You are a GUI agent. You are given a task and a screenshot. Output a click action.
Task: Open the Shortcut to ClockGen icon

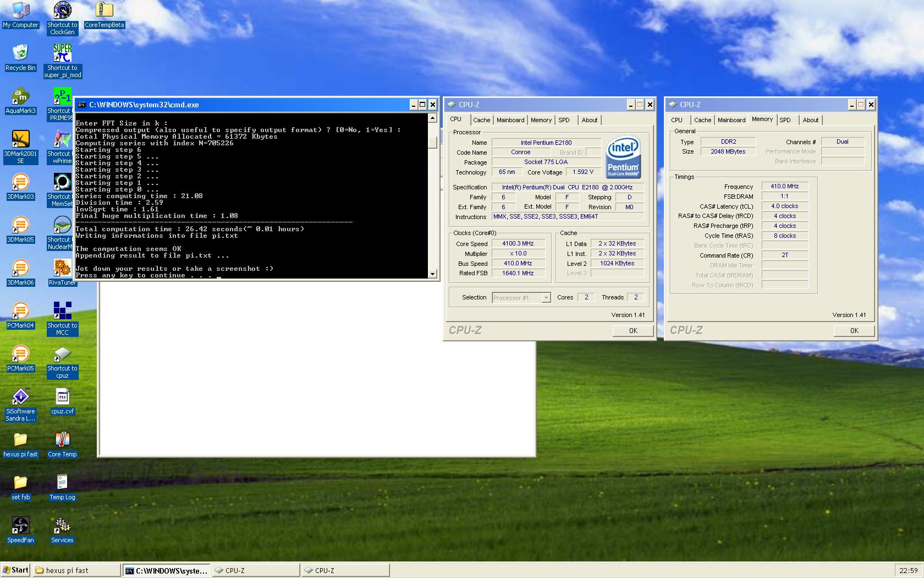tap(62, 18)
